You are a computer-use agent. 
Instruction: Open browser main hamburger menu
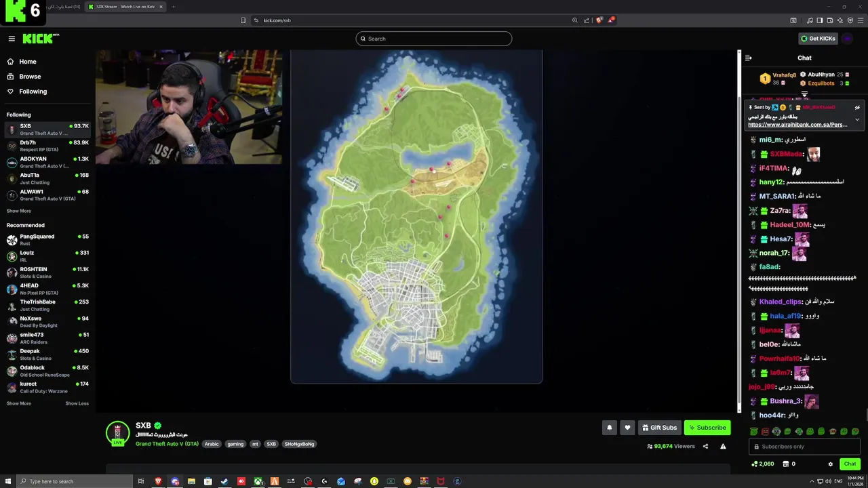coord(860,20)
